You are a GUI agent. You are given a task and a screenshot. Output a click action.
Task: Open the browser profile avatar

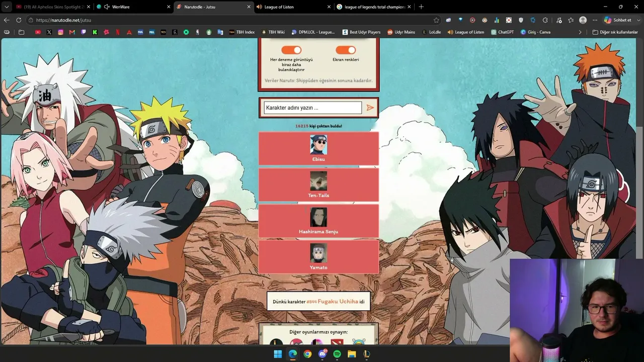click(583, 20)
